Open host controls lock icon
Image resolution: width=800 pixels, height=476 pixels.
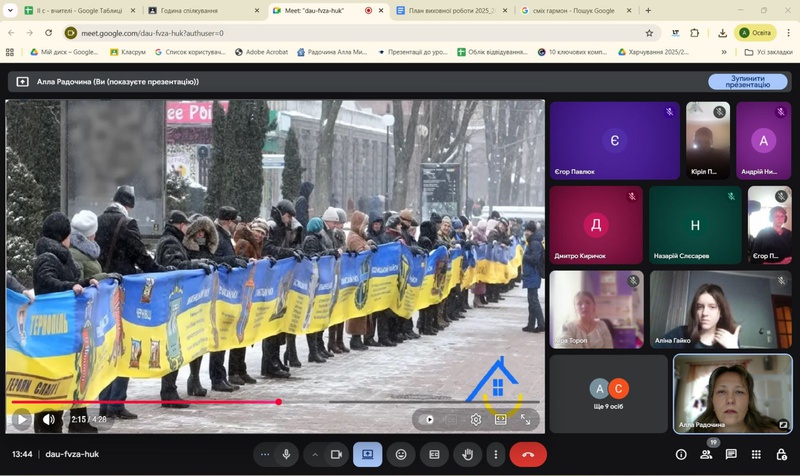781,454
